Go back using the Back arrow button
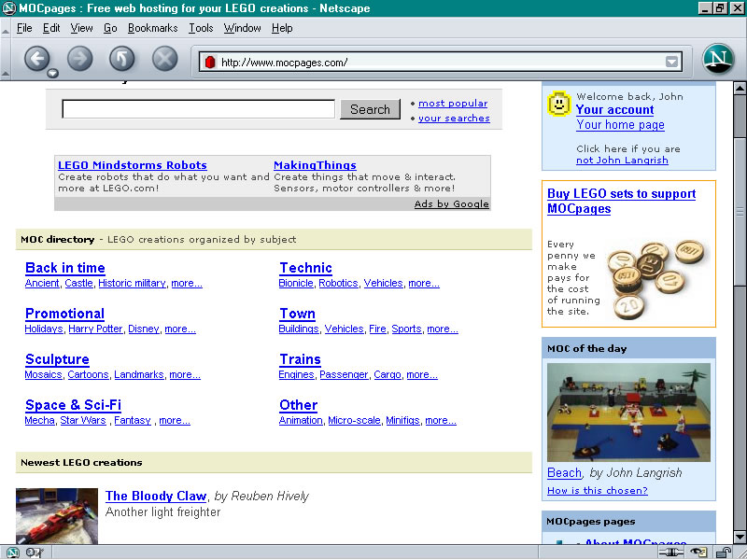Screen dimensions: 747x560 [36, 59]
